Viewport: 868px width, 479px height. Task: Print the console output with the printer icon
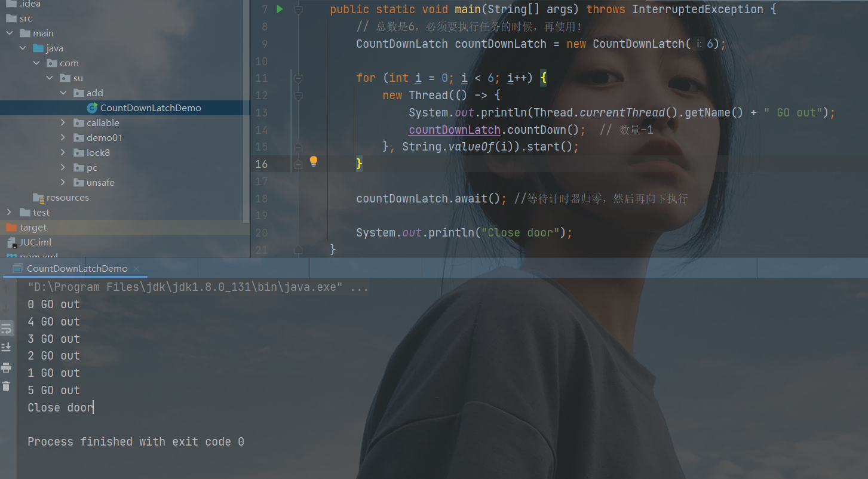coord(6,367)
